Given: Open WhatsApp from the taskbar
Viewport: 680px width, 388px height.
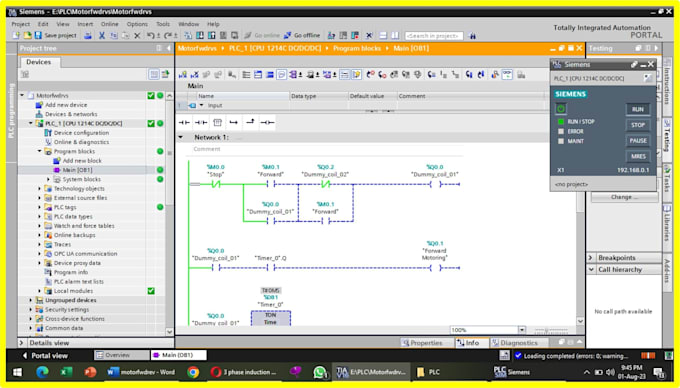Looking at the screenshot, I should pos(320,372).
